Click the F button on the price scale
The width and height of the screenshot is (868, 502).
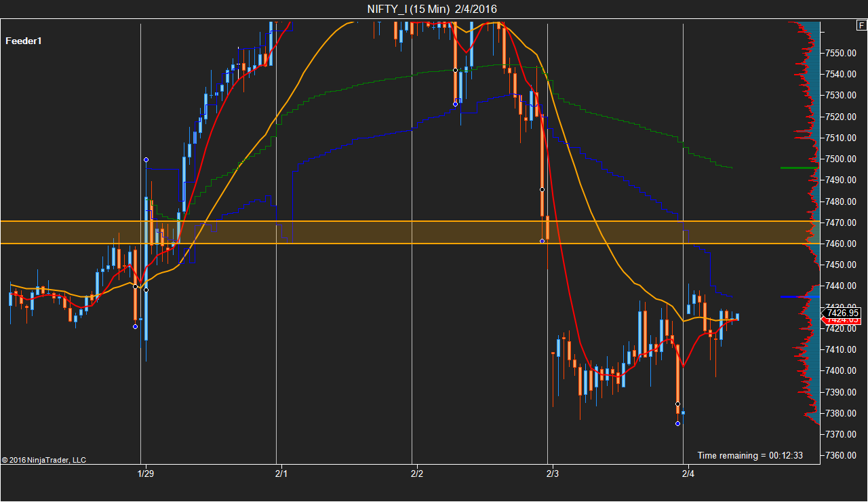click(861, 26)
